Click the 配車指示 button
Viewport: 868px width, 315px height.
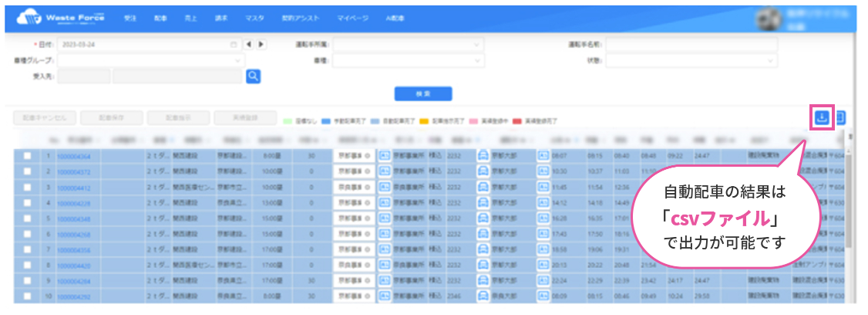click(x=178, y=117)
